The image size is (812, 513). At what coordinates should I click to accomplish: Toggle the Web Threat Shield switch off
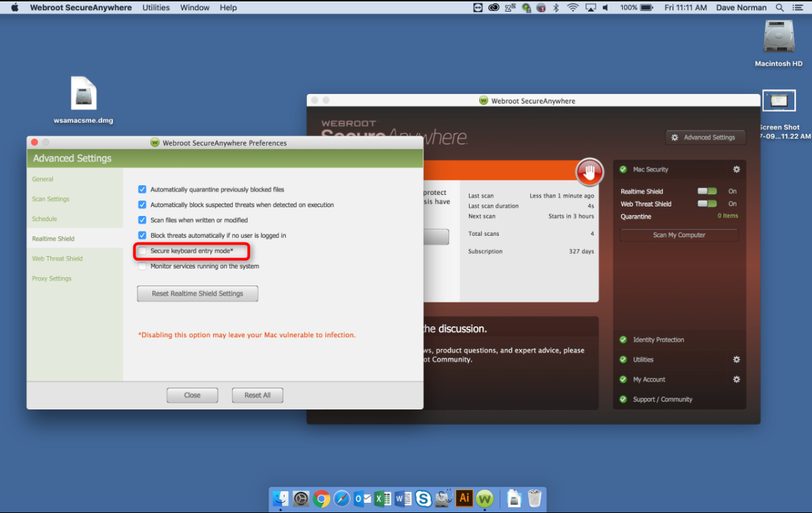point(707,204)
